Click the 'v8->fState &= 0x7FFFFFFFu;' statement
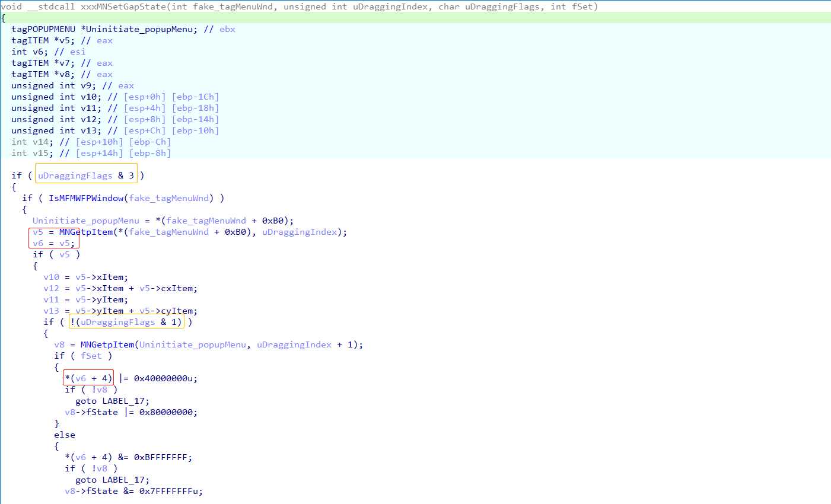Viewport: 831px width, 504px height. tap(134, 491)
